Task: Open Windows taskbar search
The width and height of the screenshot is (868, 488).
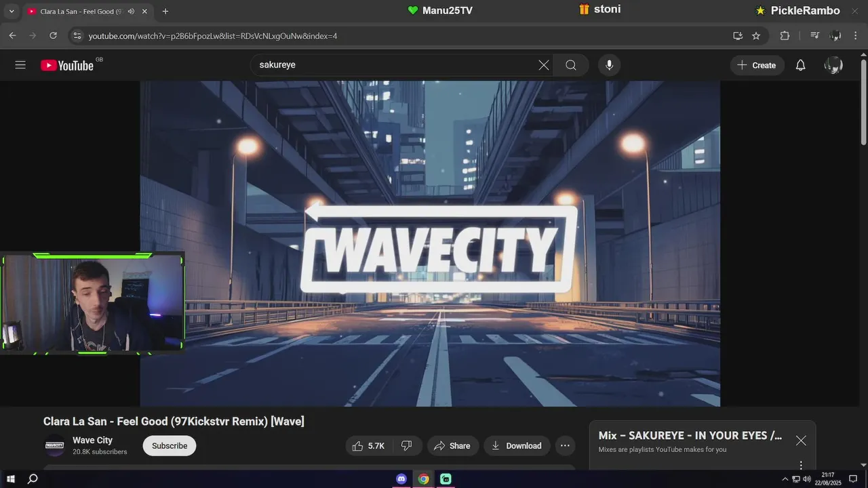Action: coord(33,479)
